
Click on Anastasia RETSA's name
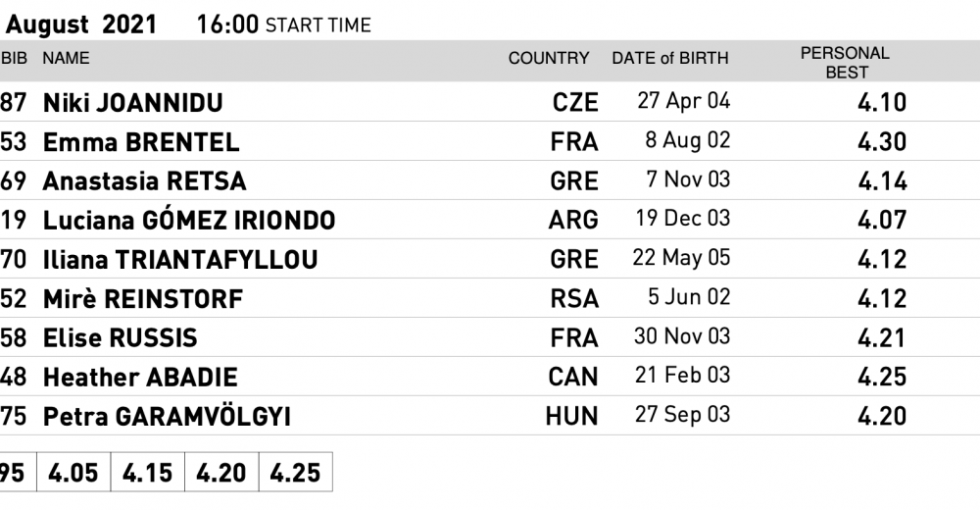tap(144, 181)
